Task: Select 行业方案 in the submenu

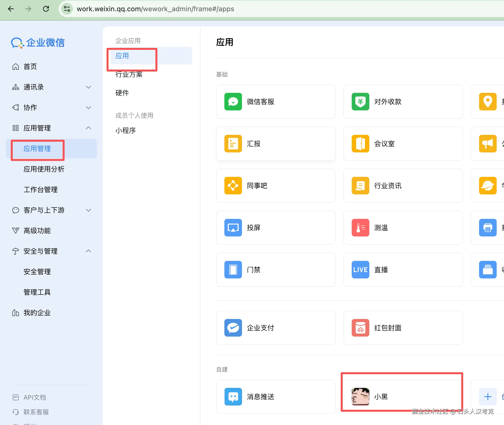Action: [129, 74]
